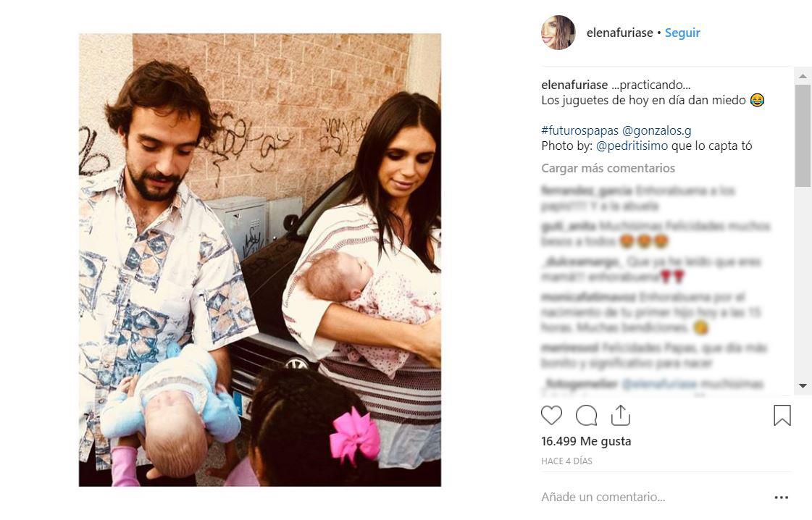Open the #futurospapas hashtag
This screenshot has width=812, height=520.
click(x=579, y=130)
